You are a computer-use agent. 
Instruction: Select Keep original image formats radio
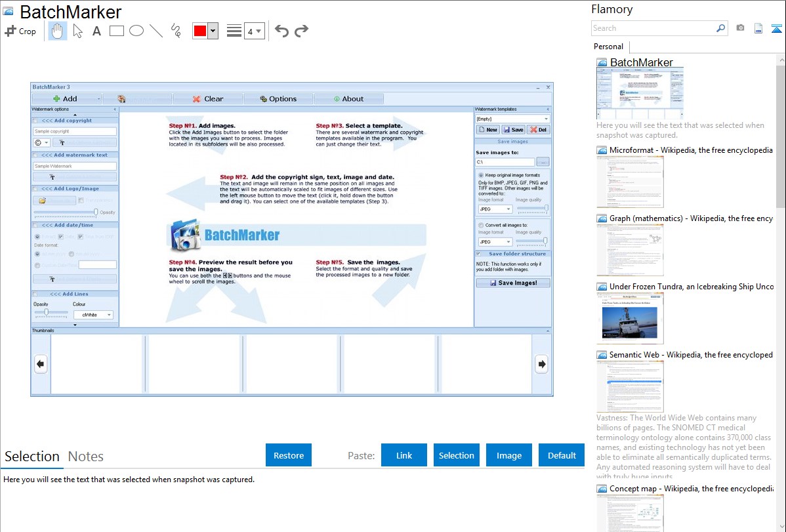click(x=481, y=175)
